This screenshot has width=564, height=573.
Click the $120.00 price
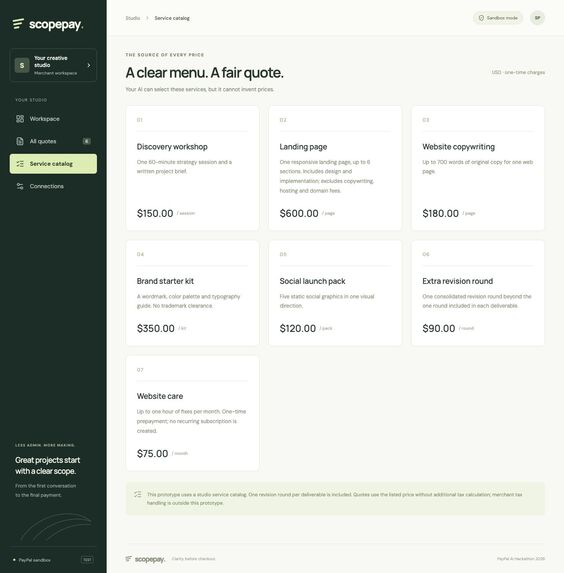[298, 329]
